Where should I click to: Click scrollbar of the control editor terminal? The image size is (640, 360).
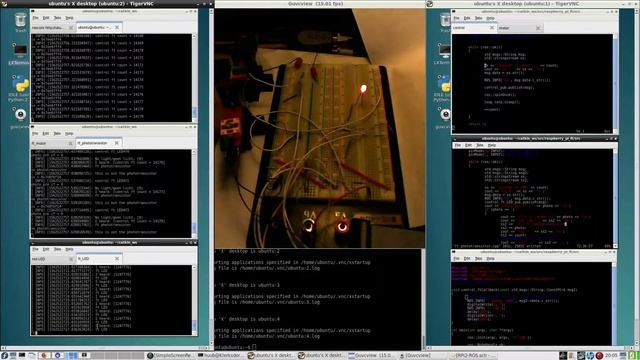coord(615,84)
